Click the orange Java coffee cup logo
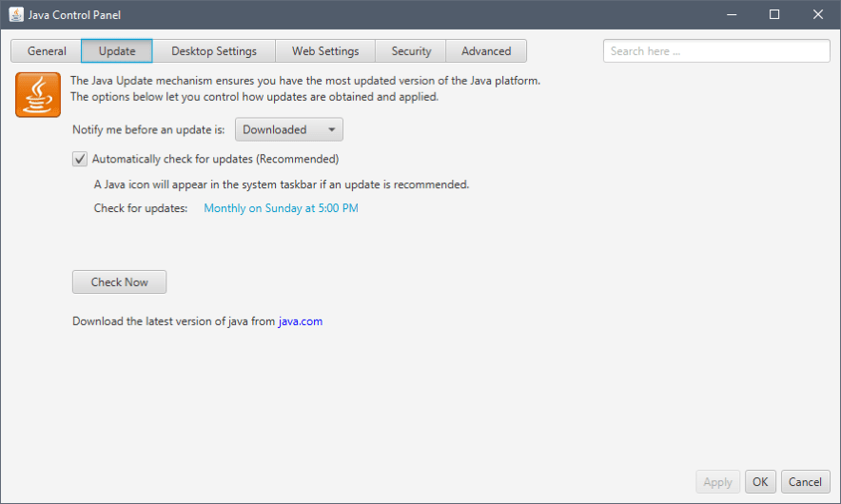The height and width of the screenshot is (504, 841). pyautogui.click(x=38, y=94)
